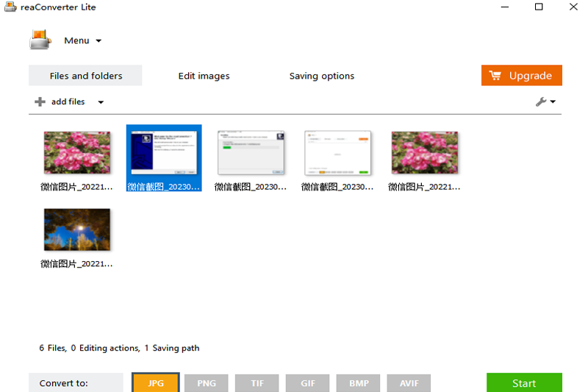Screen dimensions: 588x392
Task: Choose GIF as output format
Action: 307,383
